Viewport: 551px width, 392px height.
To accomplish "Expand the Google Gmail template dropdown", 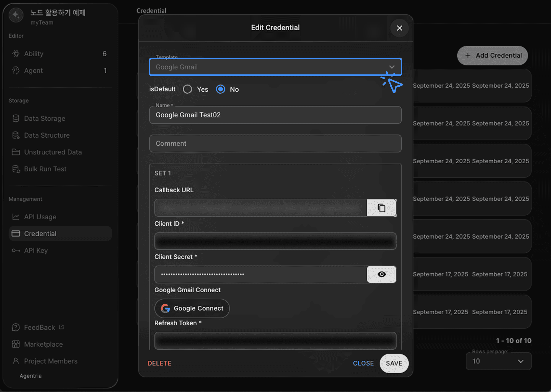I will [391, 67].
